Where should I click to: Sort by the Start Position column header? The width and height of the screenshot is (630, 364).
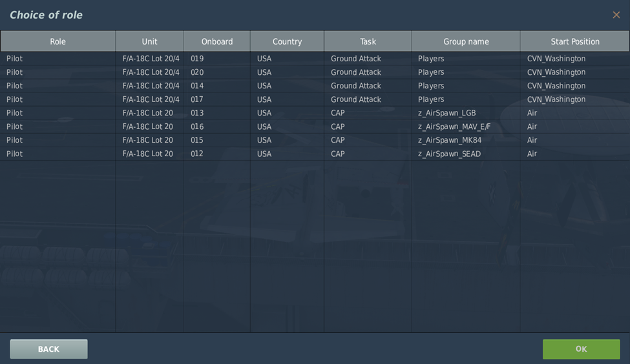tap(575, 41)
